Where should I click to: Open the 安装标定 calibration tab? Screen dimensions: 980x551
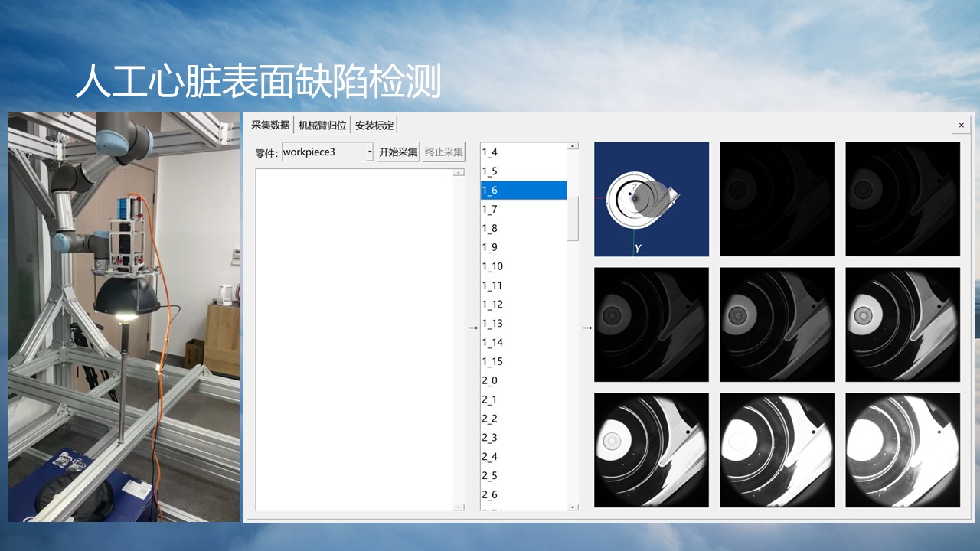pyautogui.click(x=374, y=124)
